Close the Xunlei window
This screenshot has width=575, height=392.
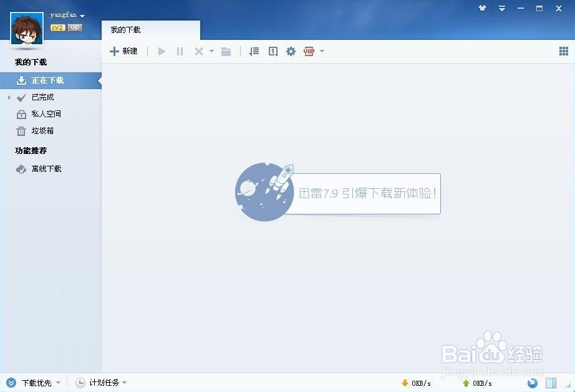pos(559,8)
